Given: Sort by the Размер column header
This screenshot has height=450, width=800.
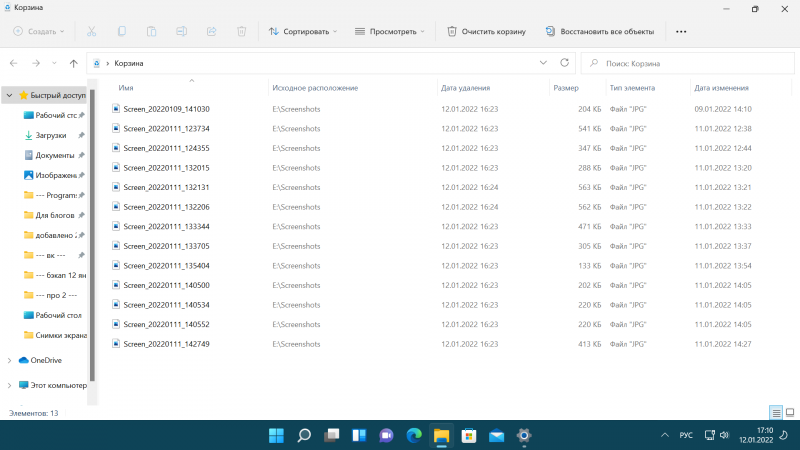Looking at the screenshot, I should click(x=565, y=88).
